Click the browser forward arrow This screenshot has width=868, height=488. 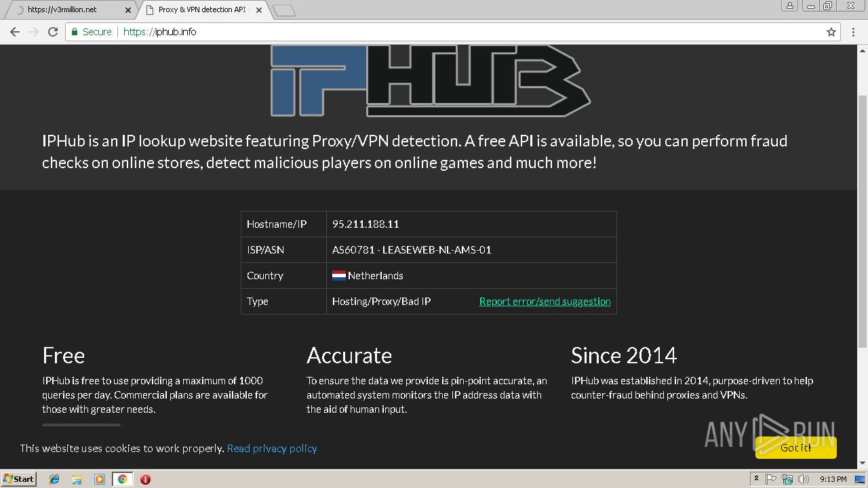pyautogui.click(x=34, y=32)
